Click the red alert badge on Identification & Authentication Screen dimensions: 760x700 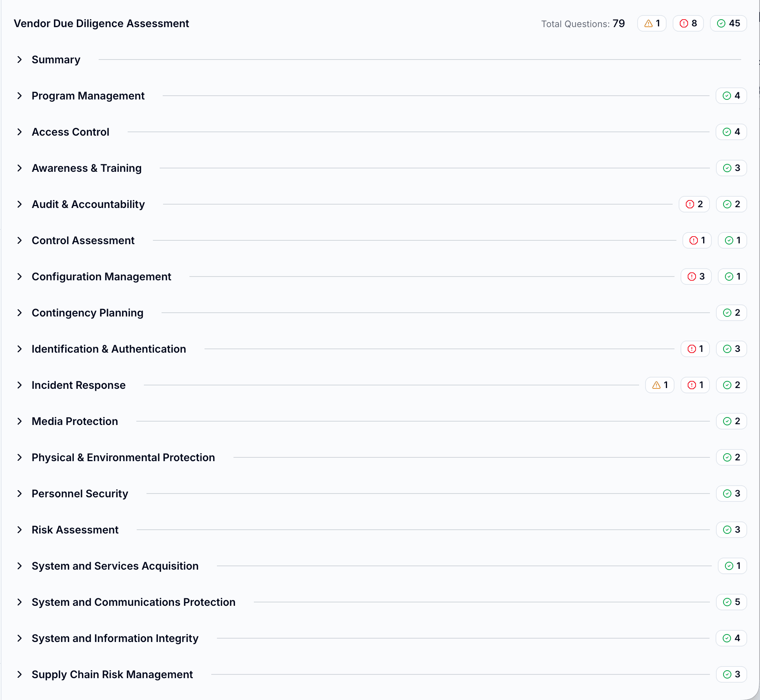coord(694,349)
